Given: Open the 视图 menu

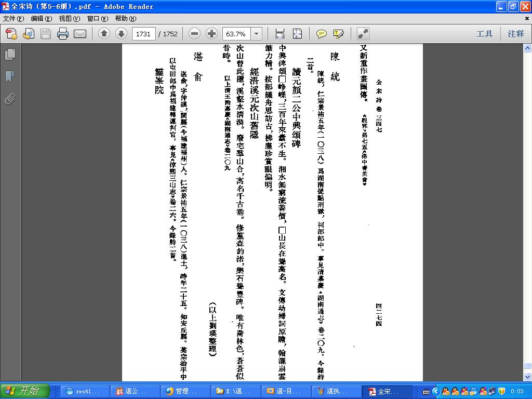Looking at the screenshot, I should pyautogui.click(x=70, y=18).
